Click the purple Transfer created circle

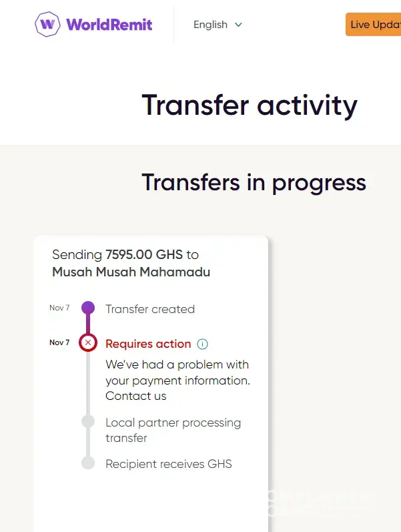click(88, 308)
